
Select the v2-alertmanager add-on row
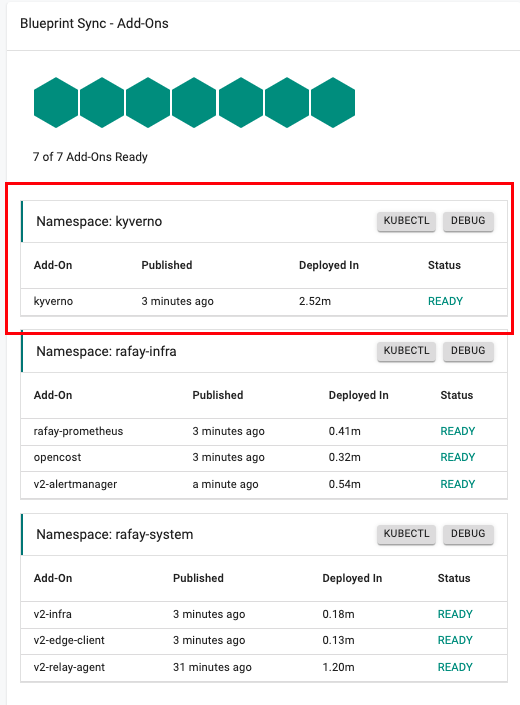click(x=264, y=485)
